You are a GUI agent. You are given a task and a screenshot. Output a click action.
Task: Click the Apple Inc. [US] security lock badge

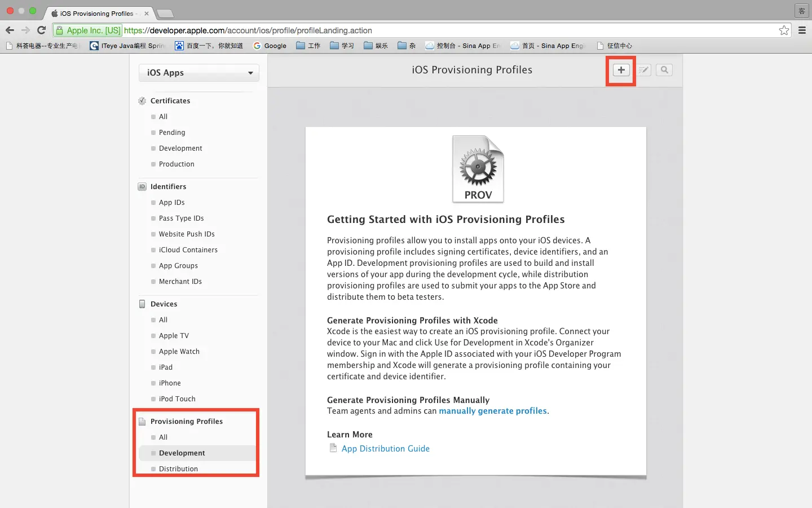point(88,30)
